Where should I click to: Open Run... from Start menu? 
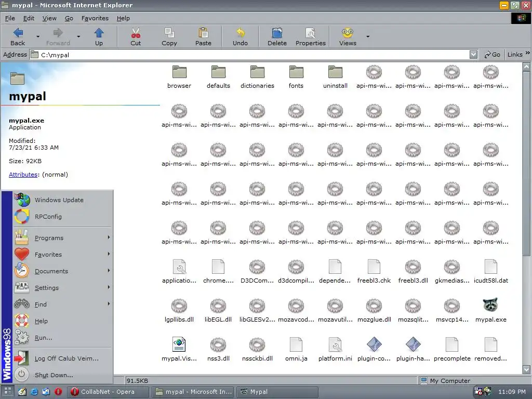[x=62, y=337]
